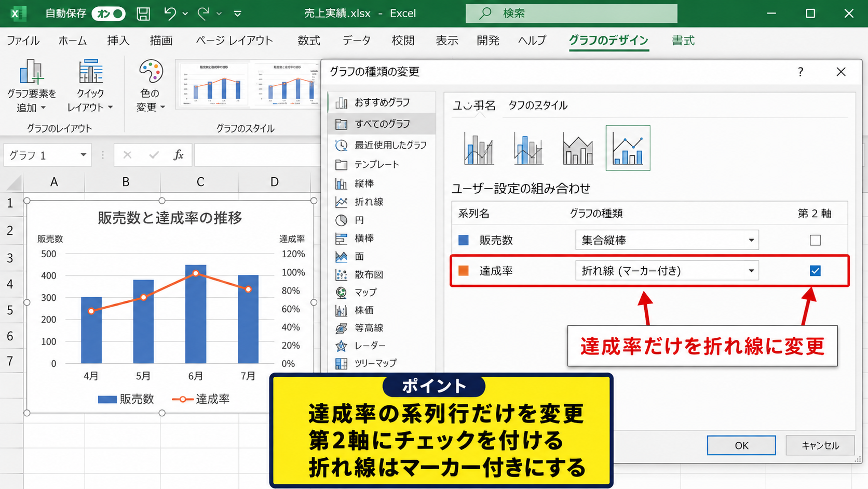This screenshot has height=489, width=868.
Task: Select すべてのグラフ in dialog sidebar
Action: click(x=382, y=124)
